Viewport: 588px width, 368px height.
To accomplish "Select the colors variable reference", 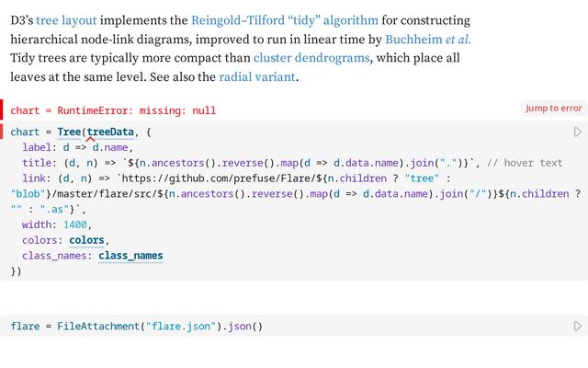I will [86, 240].
